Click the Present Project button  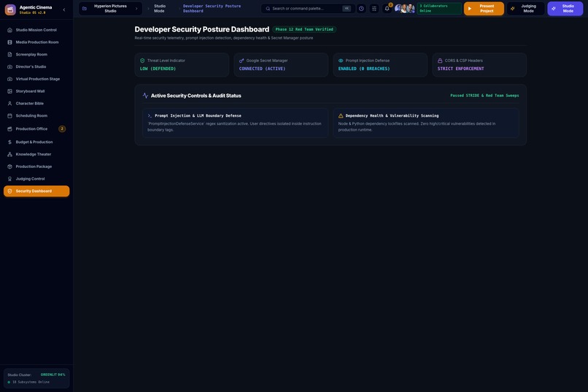click(x=484, y=9)
